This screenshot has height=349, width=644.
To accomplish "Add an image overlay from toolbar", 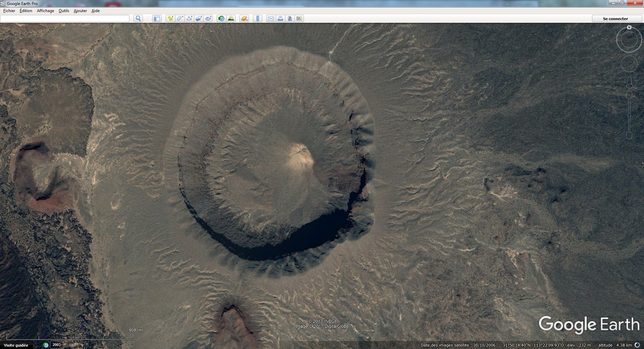I will click(199, 18).
